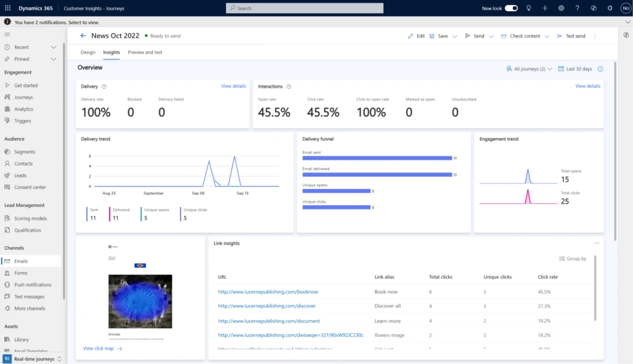633x364 pixels.
Task: Open the Copilot panel icon on the right
Action: tap(624, 36)
